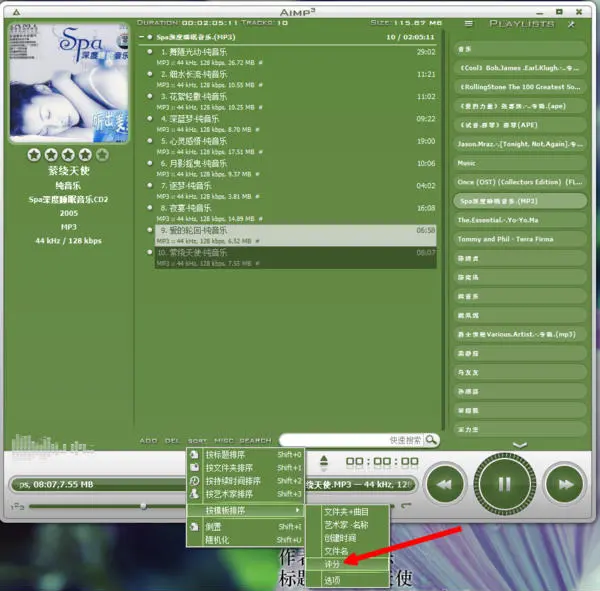Click the sort-by-duration clock icon
Screen dimensions: 600x591
coord(194,480)
